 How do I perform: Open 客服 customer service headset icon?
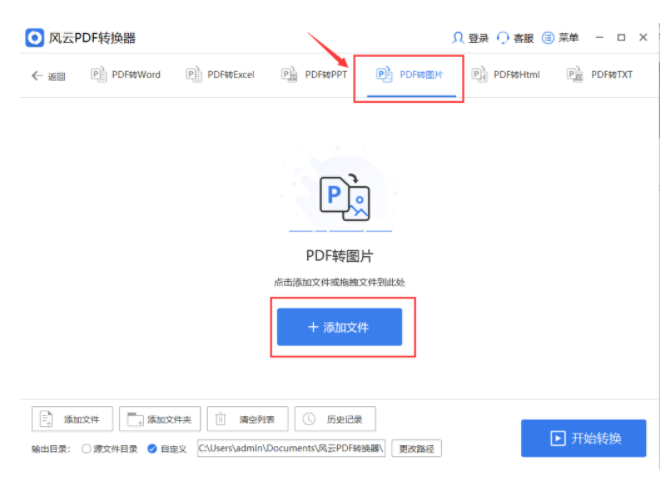[502, 38]
